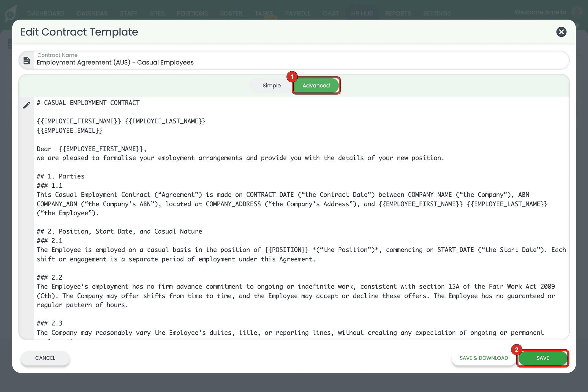Open the POSITIONS menu in background
The width and height of the screenshot is (588, 392).
pyautogui.click(x=192, y=13)
